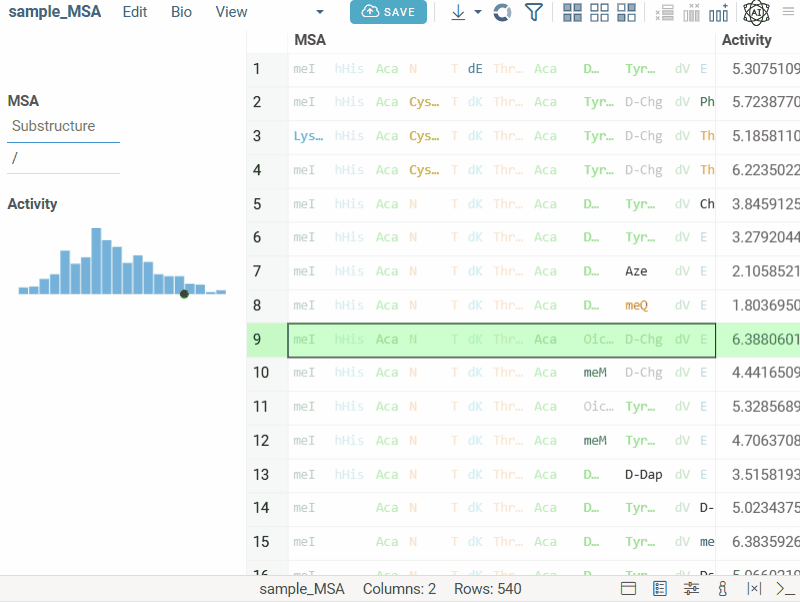This screenshot has width=800, height=602.
Task: Toggle the properties sliders icon in status bar
Action: click(691, 589)
